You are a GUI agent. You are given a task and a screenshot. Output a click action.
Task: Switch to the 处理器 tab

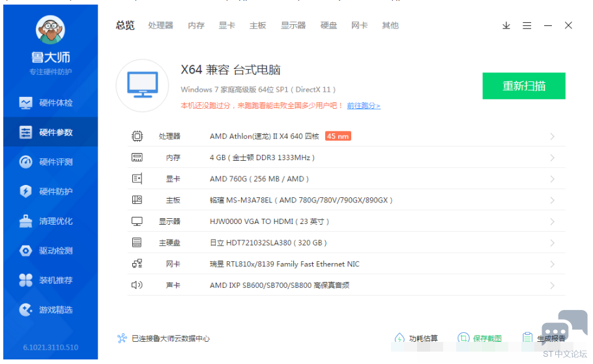[161, 25]
